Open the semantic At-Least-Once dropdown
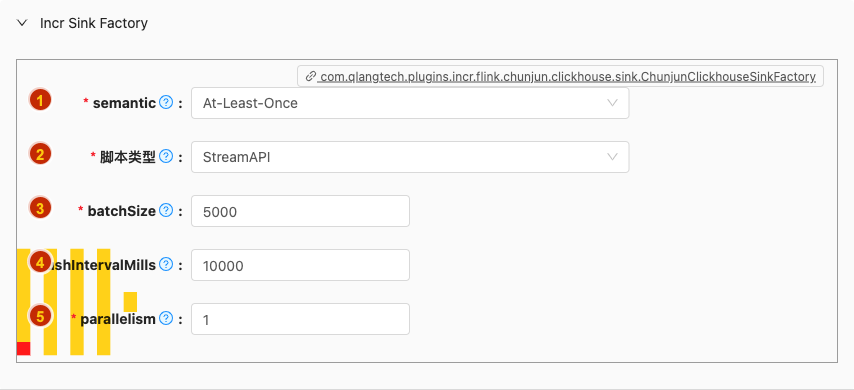 click(410, 103)
